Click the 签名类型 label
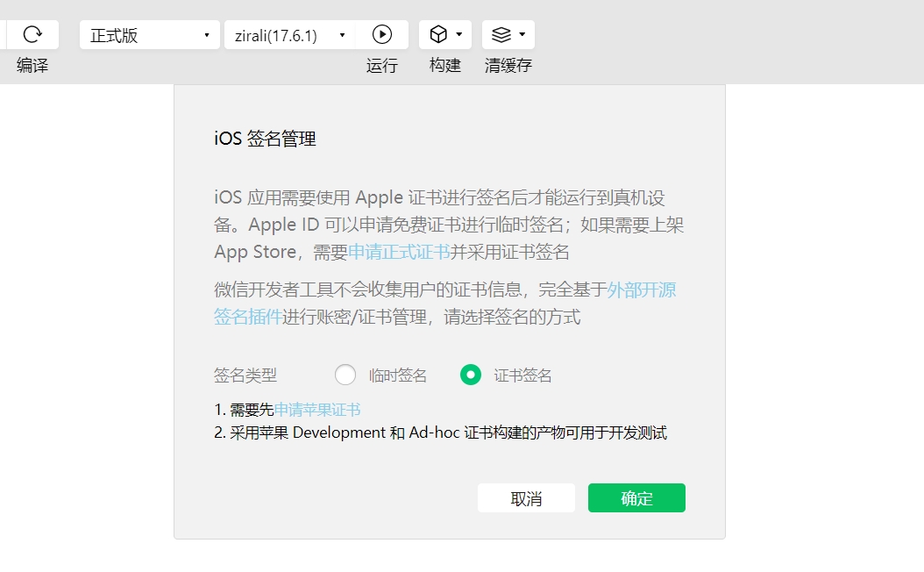 245,375
